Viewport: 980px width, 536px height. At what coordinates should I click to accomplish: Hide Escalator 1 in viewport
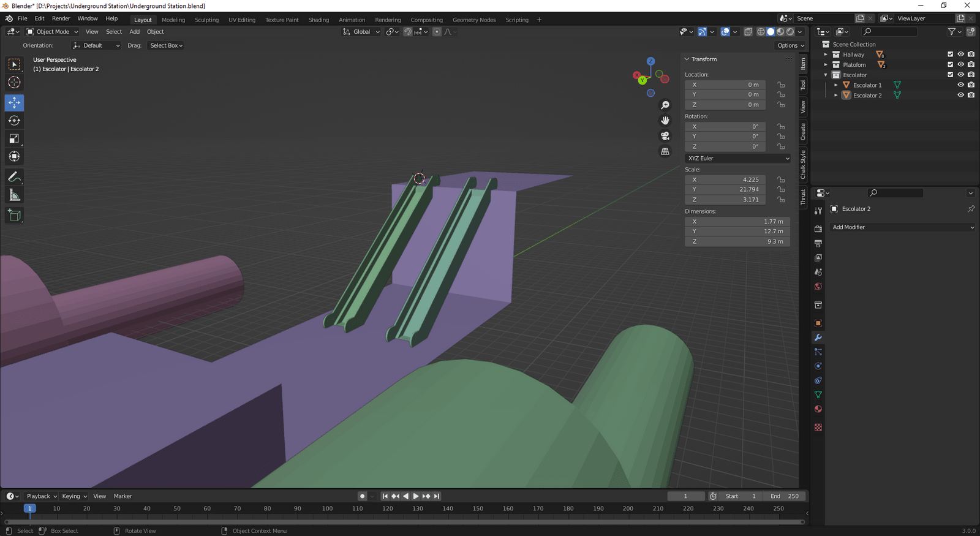click(960, 85)
